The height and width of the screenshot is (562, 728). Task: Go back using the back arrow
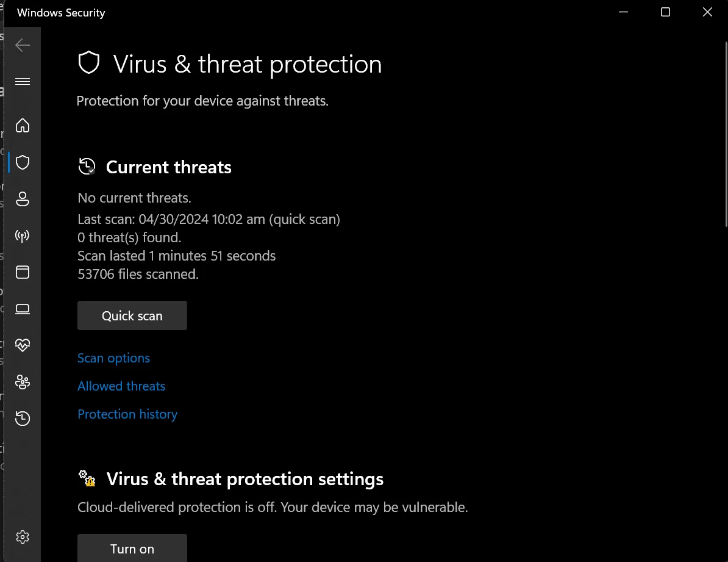(23, 45)
